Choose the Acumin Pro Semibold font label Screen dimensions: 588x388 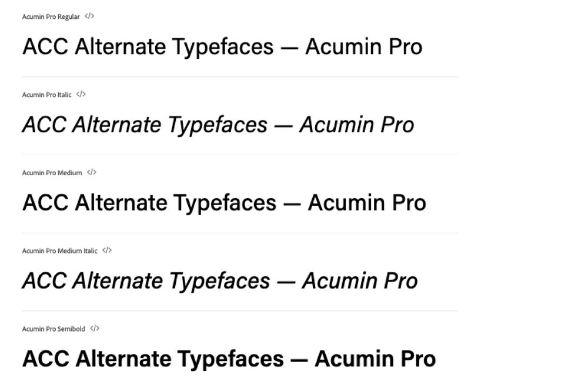coord(54,329)
